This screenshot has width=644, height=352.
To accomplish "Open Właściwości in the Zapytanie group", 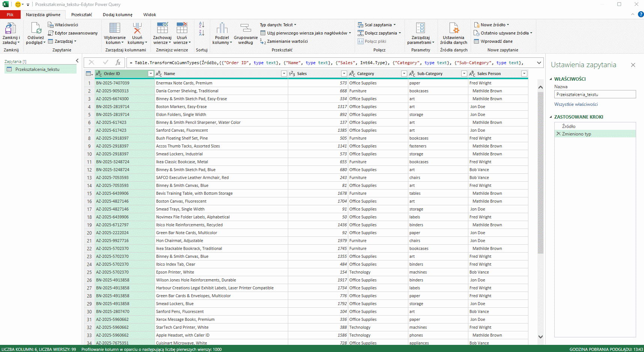I will (63, 25).
